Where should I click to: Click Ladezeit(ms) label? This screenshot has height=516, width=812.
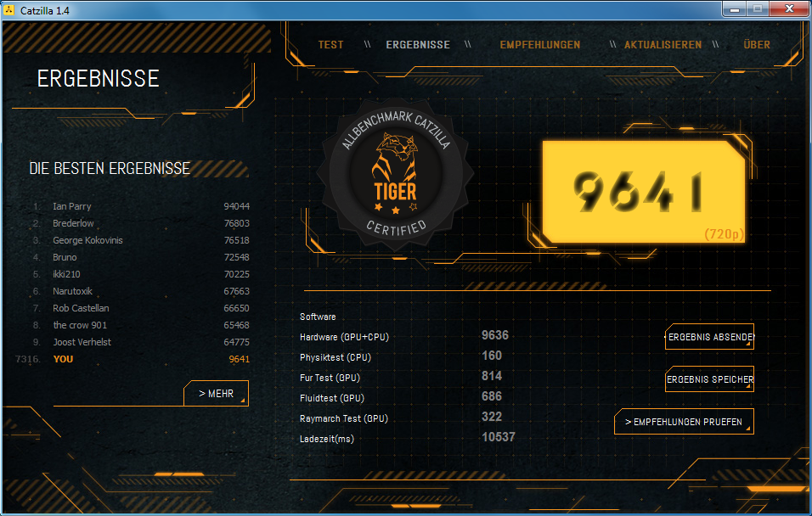(x=326, y=439)
